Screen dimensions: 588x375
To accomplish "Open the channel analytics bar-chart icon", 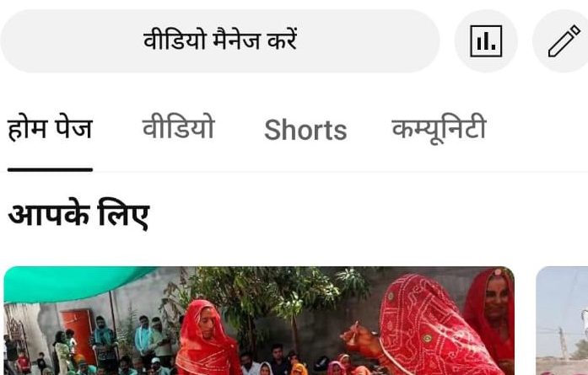I will (486, 41).
